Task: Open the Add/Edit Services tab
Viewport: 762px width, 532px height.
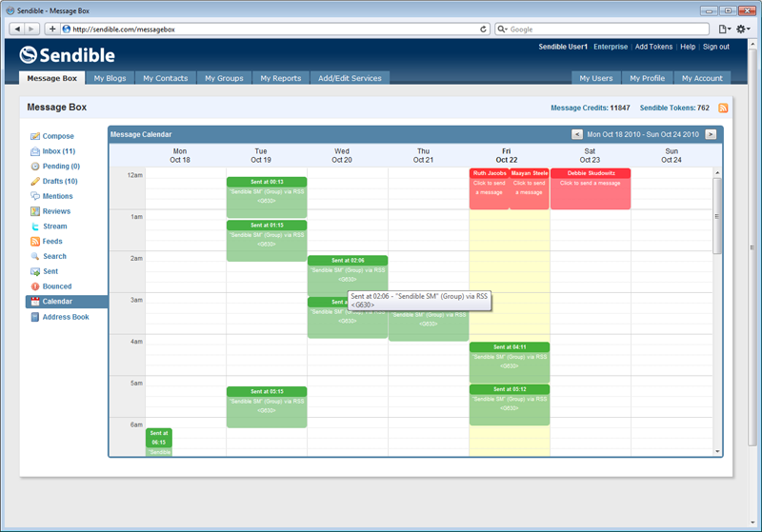Action: click(x=350, y=78)
